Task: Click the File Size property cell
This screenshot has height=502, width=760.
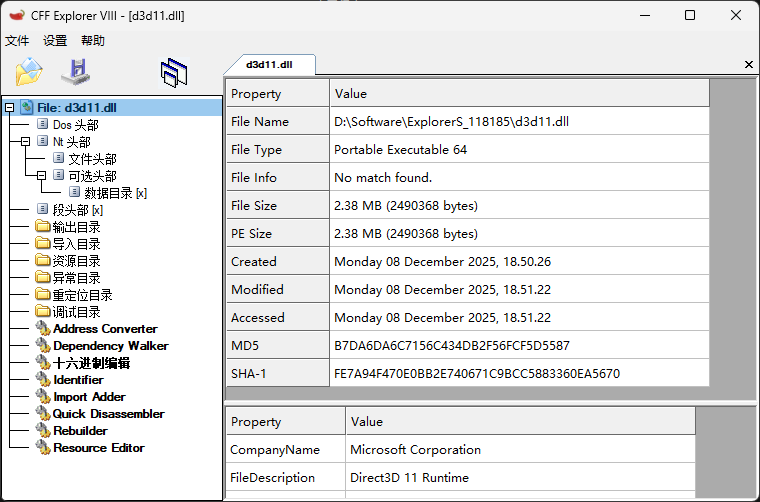Action: [x=278, y=205]
